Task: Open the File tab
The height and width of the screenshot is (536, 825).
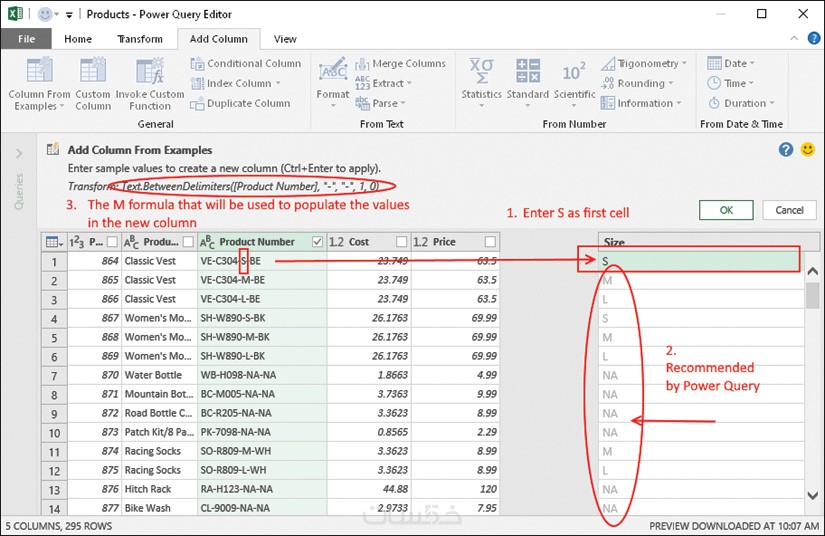Action: 26,39
